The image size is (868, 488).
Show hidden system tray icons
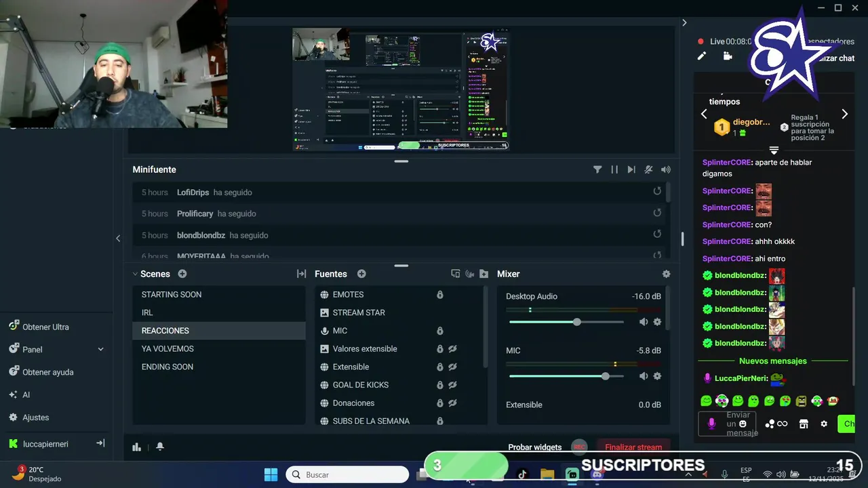pos(688,474)
